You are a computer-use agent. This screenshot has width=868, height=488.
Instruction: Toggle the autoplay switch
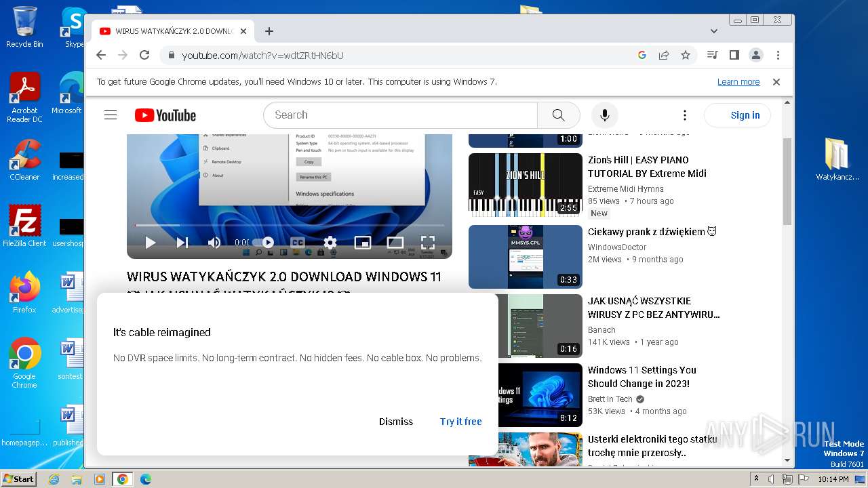(263, 243)
